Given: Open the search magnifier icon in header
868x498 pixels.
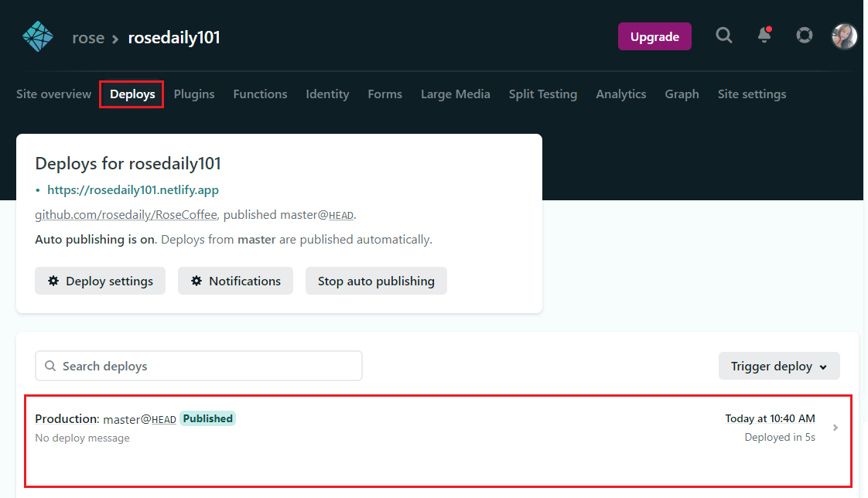Looking at the screenshot, I should pyautogui.click(x=723, y=36).
